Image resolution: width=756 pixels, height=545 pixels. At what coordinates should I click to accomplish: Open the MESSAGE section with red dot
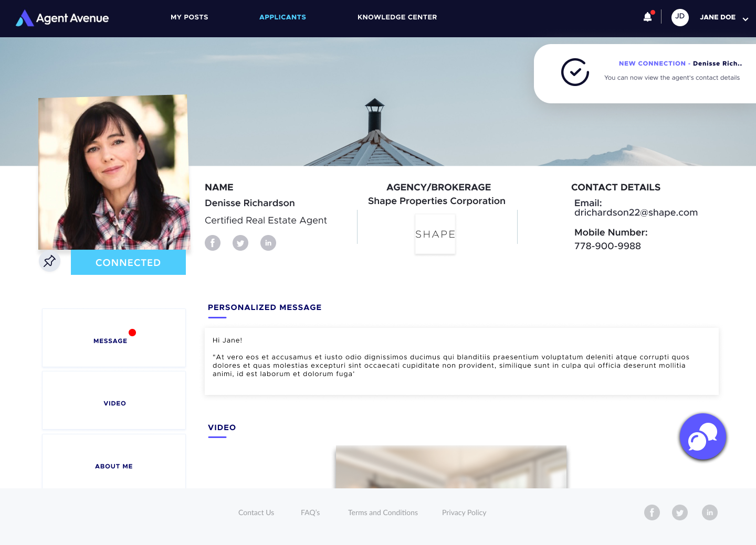113,338
